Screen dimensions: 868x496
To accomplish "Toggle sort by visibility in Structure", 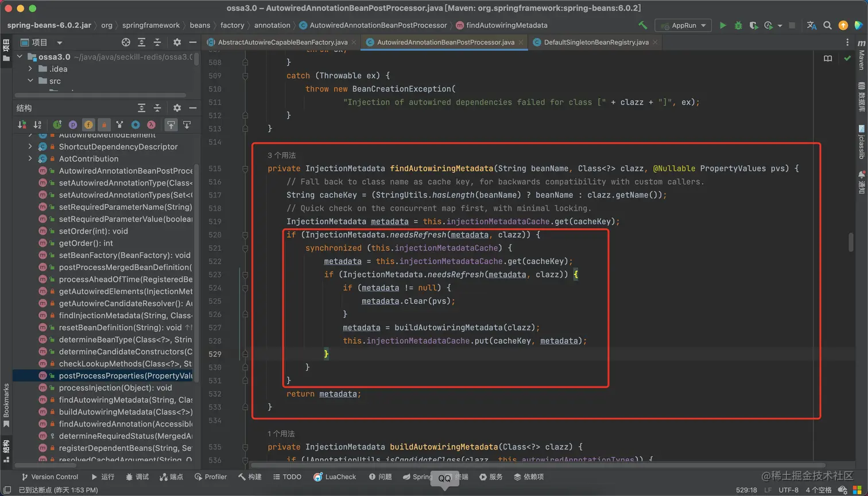I will (x=22, y=125).
